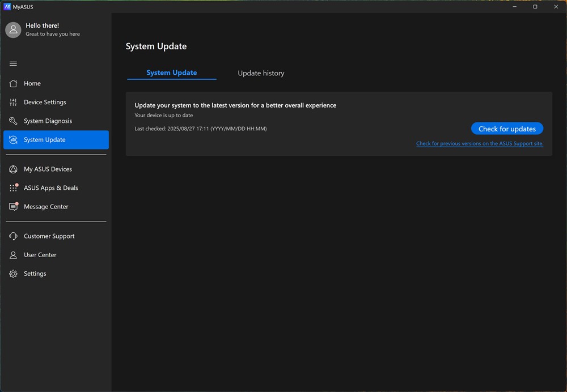Click the MyASUS logo in title bar
This screenshot has height=392, width=567.
pos(7,7)
